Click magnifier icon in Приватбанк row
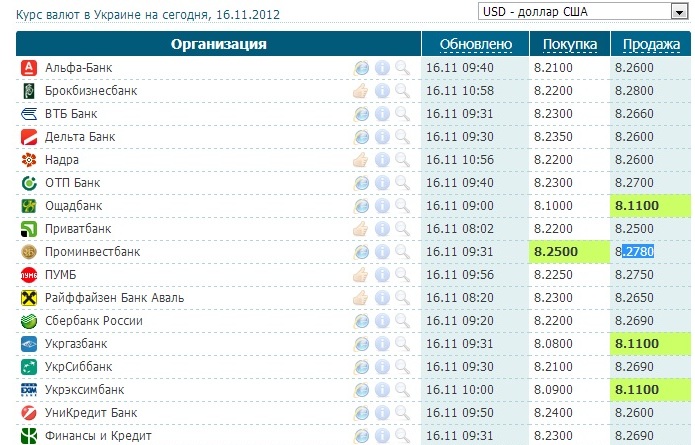Image resolution: width=695 pixels, height=445 pixels. pyautogui.click(x=402, y=229)
